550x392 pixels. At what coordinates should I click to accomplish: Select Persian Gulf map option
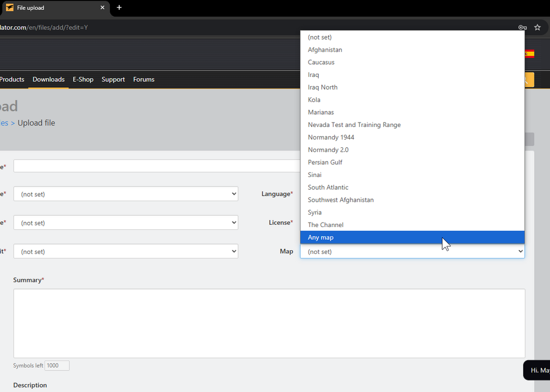pos(413,162)
